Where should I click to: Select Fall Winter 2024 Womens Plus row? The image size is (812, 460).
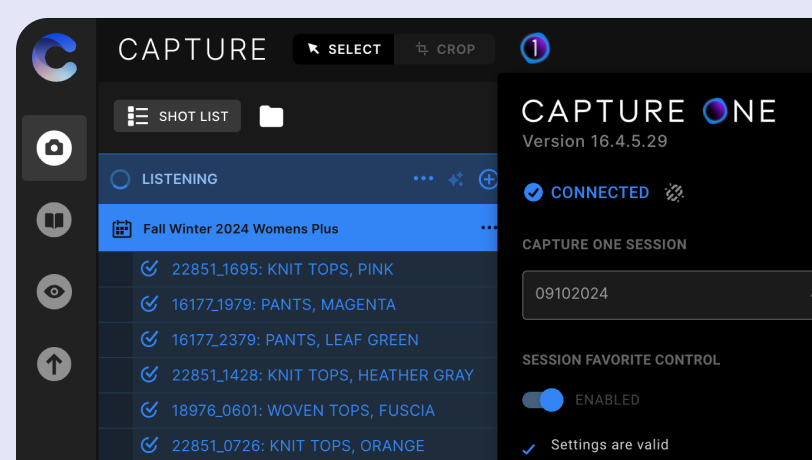pos(298,228)
